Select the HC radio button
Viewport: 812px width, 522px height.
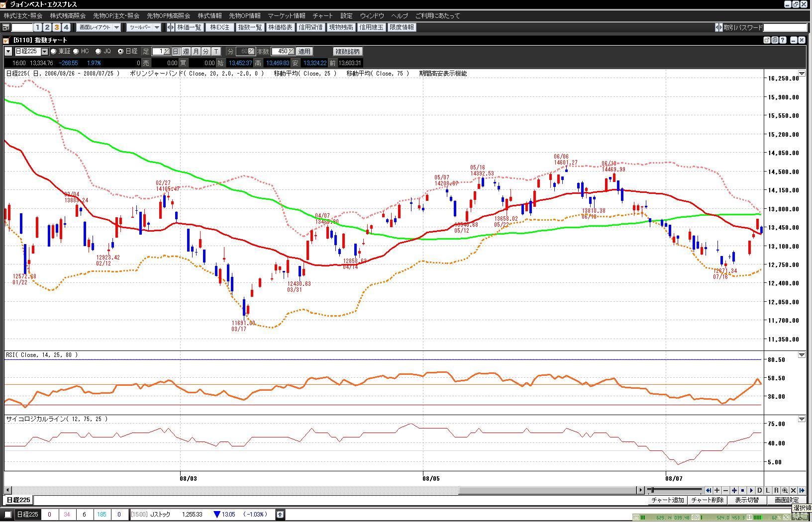click(x=76, y=51)
